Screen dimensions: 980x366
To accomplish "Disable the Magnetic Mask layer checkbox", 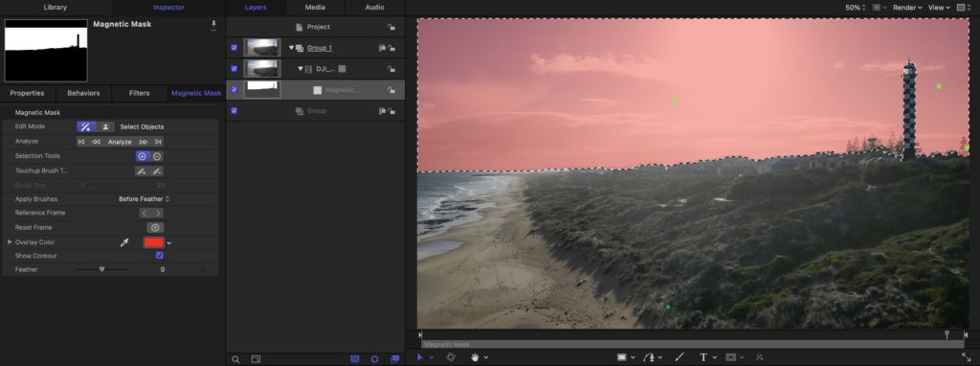I will click(x=234, y=89).
